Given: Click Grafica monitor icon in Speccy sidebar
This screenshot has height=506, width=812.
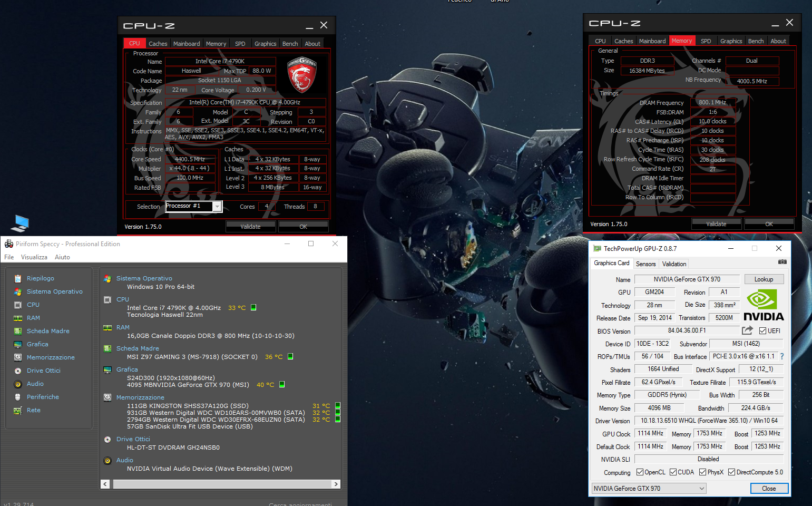Looking at the screenshot, I should pyautogui.click(x=18, y=344).
